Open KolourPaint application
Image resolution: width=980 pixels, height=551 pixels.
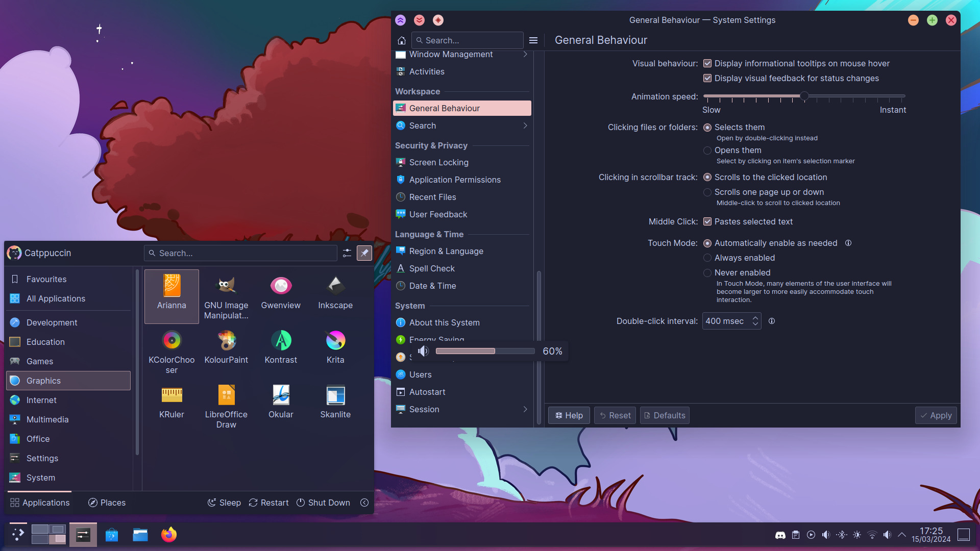coord(226,346)
